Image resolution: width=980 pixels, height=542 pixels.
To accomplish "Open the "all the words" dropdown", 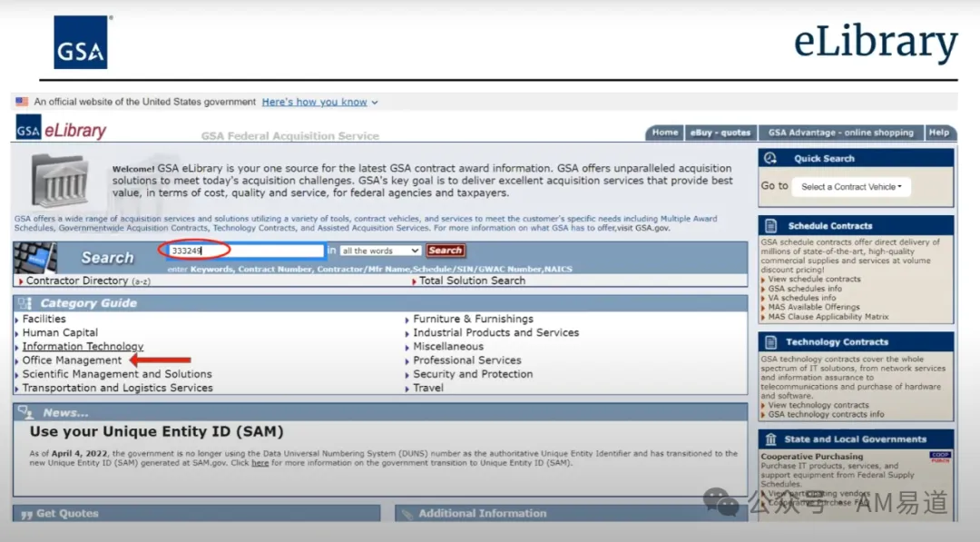I will click(x=380, y=251).
